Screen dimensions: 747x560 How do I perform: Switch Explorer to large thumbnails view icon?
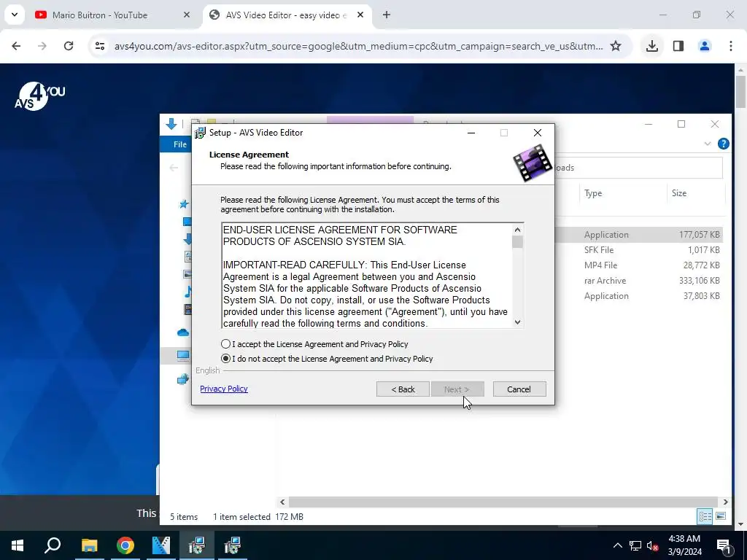720,516
